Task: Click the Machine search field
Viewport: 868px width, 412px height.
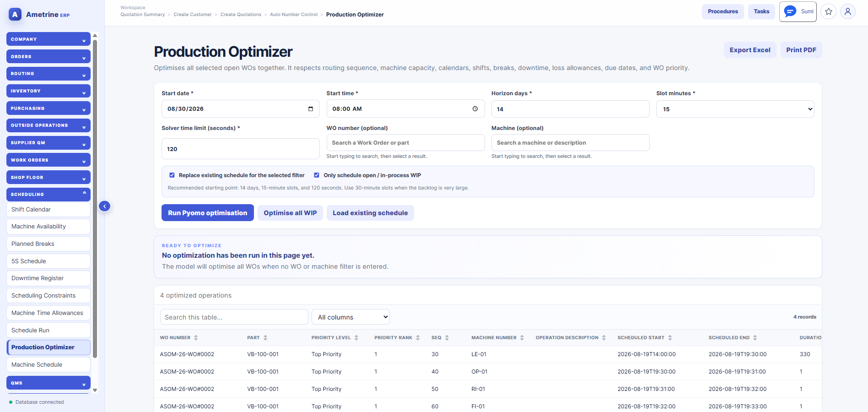Action: tap(570, 142)
